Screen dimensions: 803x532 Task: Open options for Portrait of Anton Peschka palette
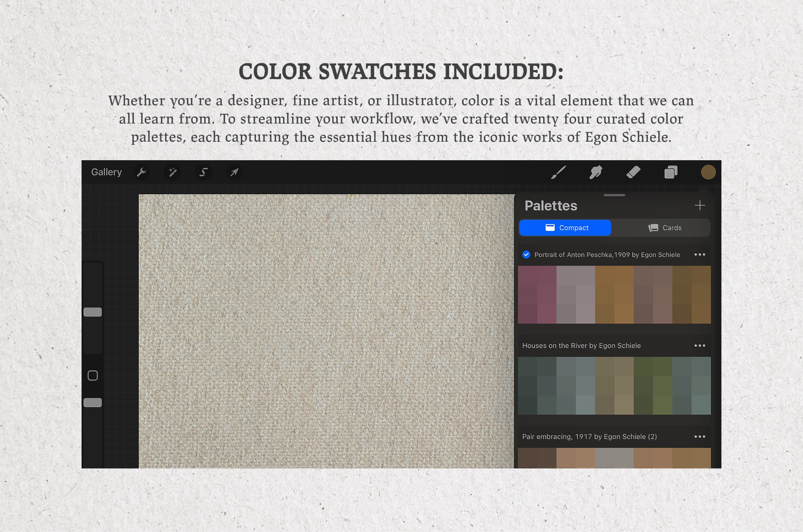[700, 255]
